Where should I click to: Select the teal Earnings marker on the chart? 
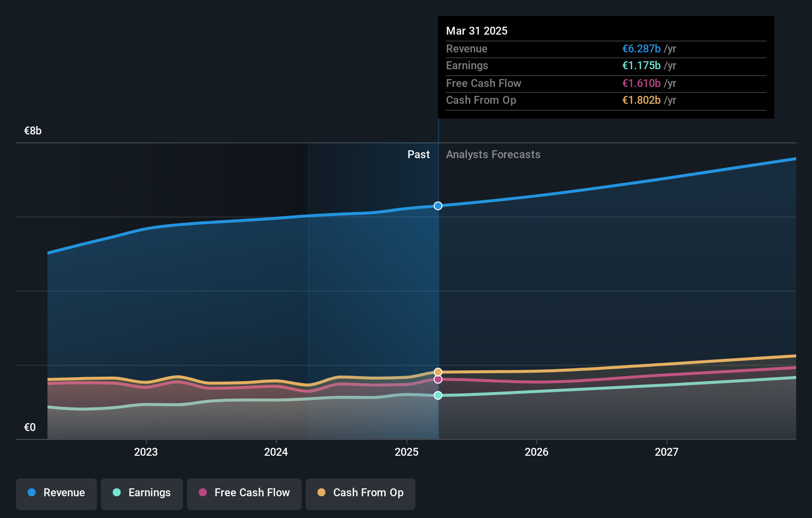[438, 395]
